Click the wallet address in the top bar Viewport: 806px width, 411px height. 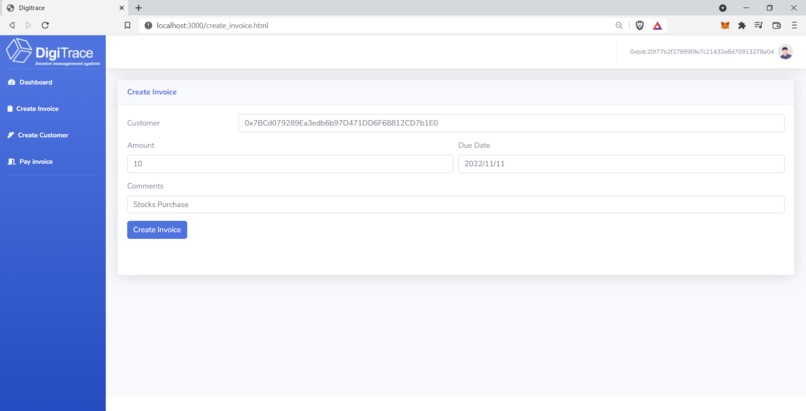(x=702, y=52)
